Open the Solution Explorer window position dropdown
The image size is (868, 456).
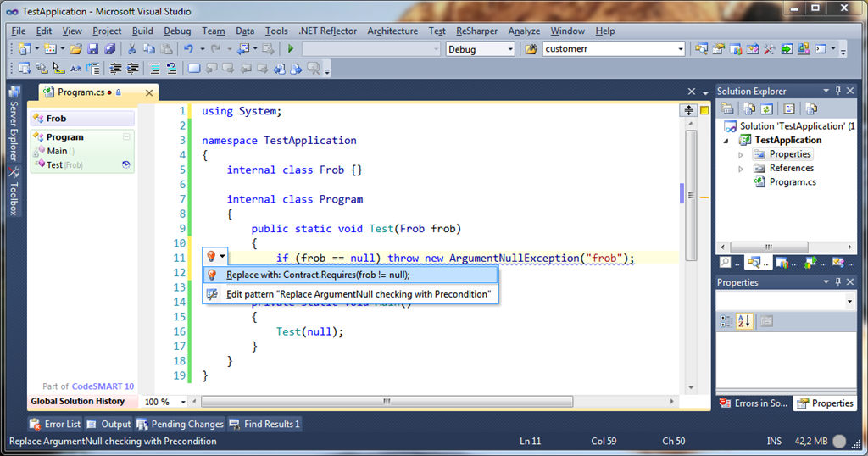tap(826, 91)
